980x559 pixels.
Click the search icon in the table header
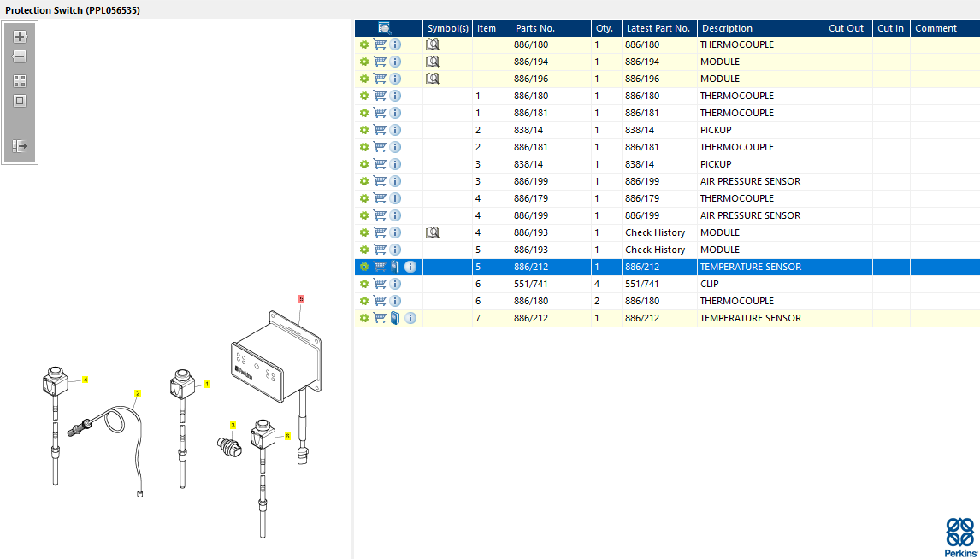pos(385,28)
